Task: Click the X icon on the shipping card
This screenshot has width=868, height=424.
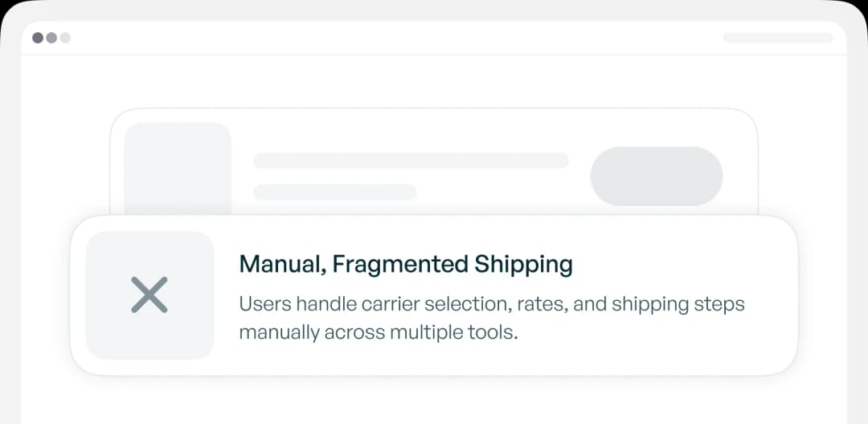Action: point(149,294)
